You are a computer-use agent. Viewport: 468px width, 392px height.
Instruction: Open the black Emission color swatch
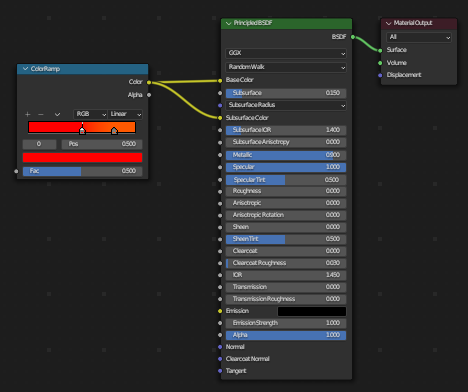tap(312, 311)
